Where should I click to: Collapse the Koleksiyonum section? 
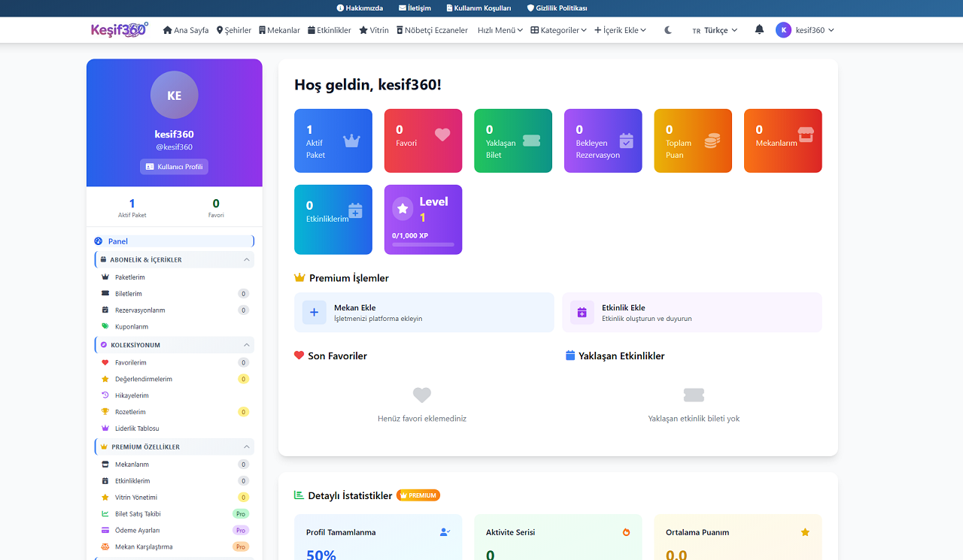pyautogui.click(x=174, y=345)
